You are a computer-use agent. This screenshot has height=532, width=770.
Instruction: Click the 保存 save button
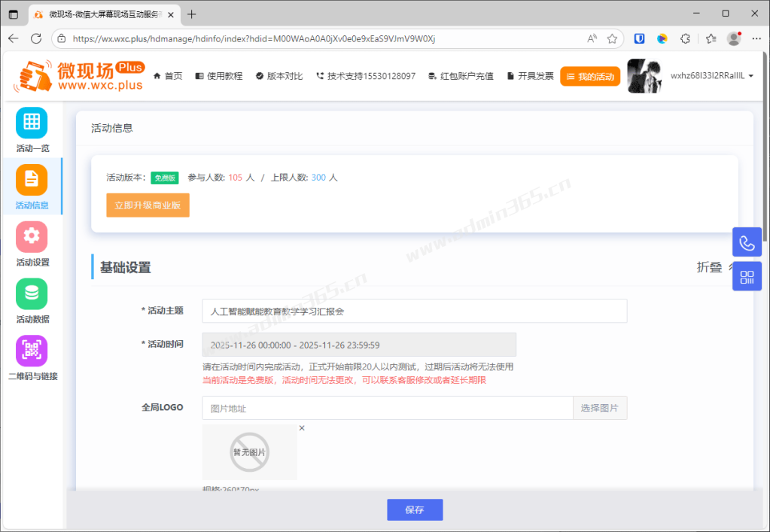tap(414, 509)
